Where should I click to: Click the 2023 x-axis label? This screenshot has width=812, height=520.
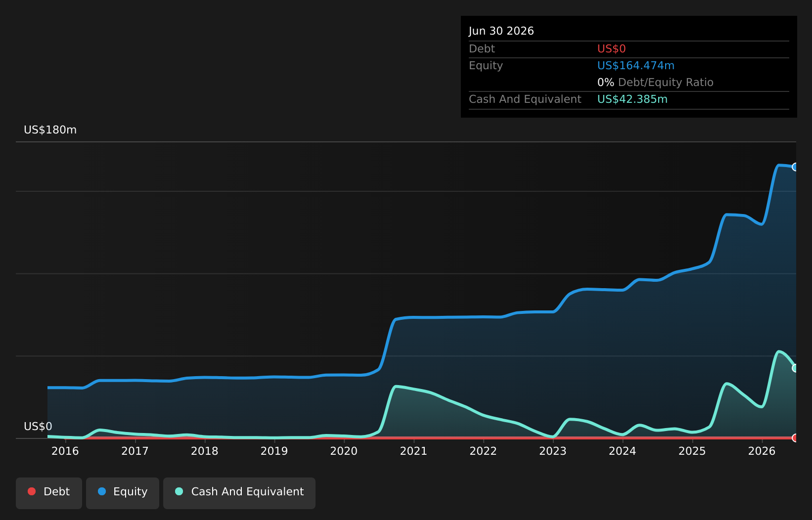[553, 451]
